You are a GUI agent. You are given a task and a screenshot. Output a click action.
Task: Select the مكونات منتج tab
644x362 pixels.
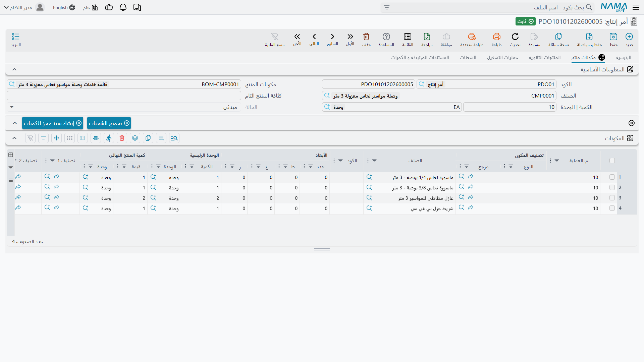pyautogui.click(x=588, y=58)
